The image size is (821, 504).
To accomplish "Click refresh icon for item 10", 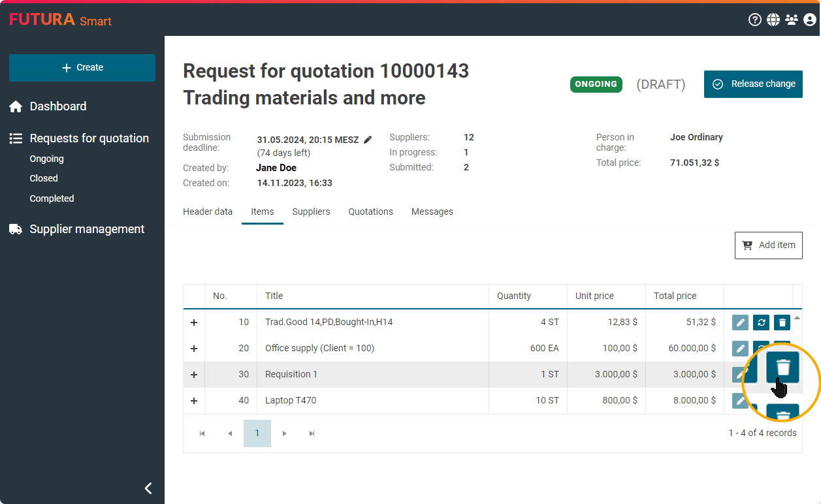I will coord(761,323).
